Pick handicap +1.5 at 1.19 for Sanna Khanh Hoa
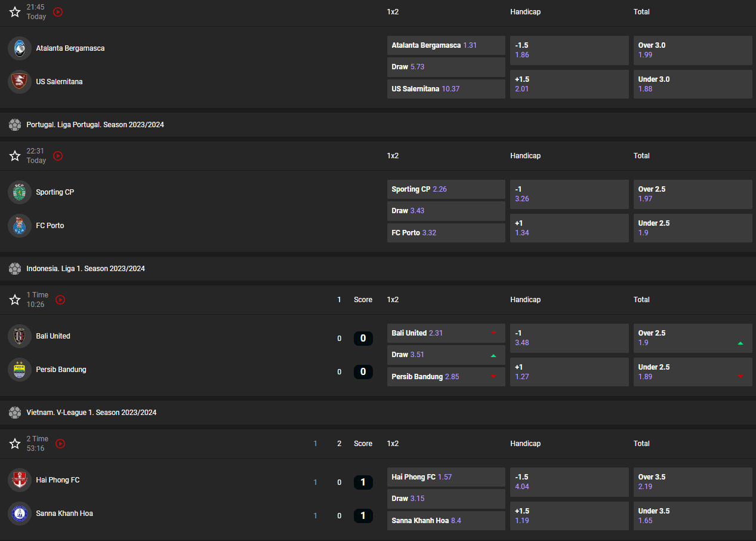 point(569,516)
